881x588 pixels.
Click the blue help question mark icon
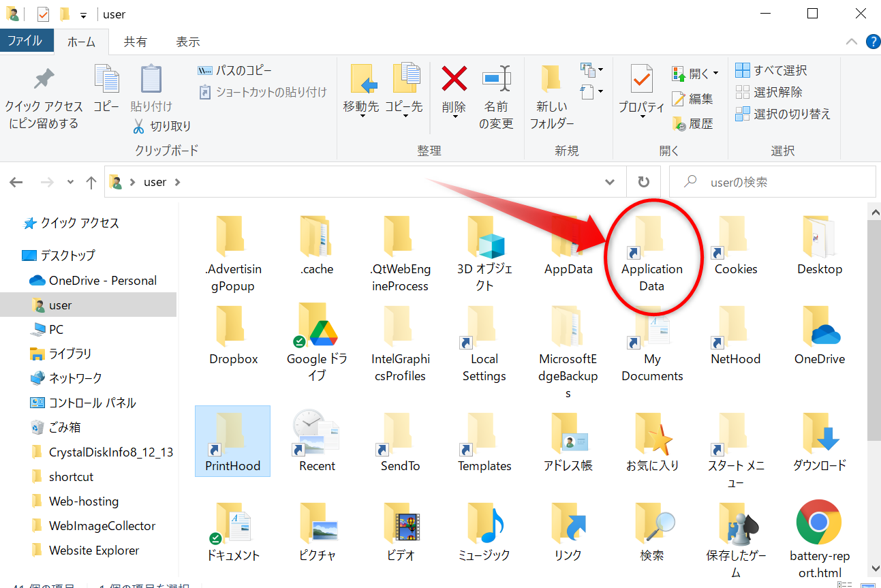click(x=874, y=42)
